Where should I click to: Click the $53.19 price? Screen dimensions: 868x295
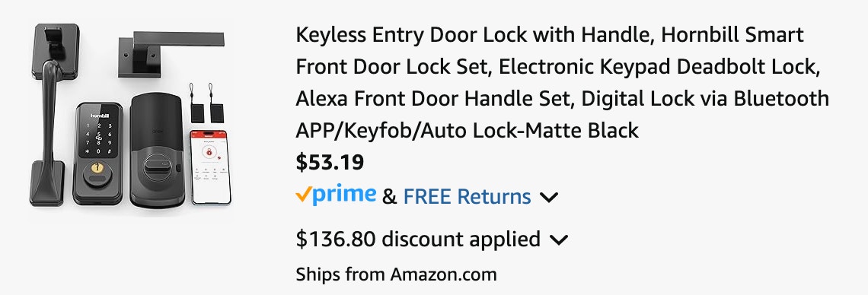(330, 163)
